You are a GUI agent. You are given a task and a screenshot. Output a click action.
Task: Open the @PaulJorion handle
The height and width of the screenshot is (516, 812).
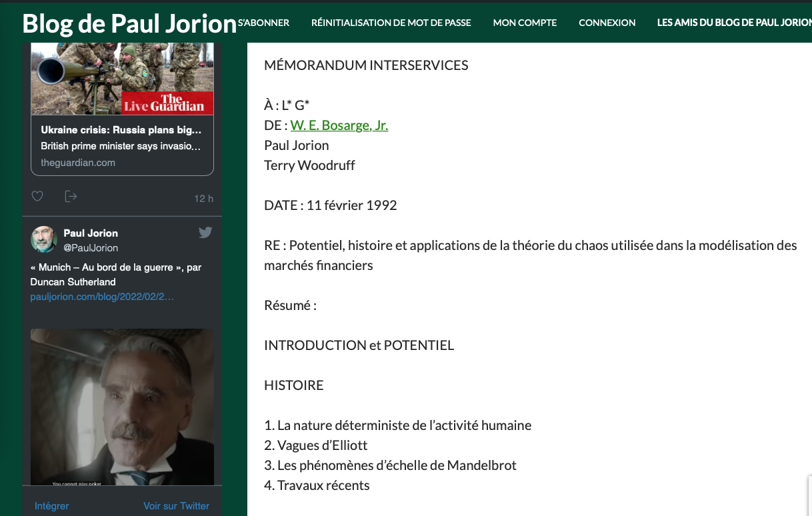tap(91, 248)
